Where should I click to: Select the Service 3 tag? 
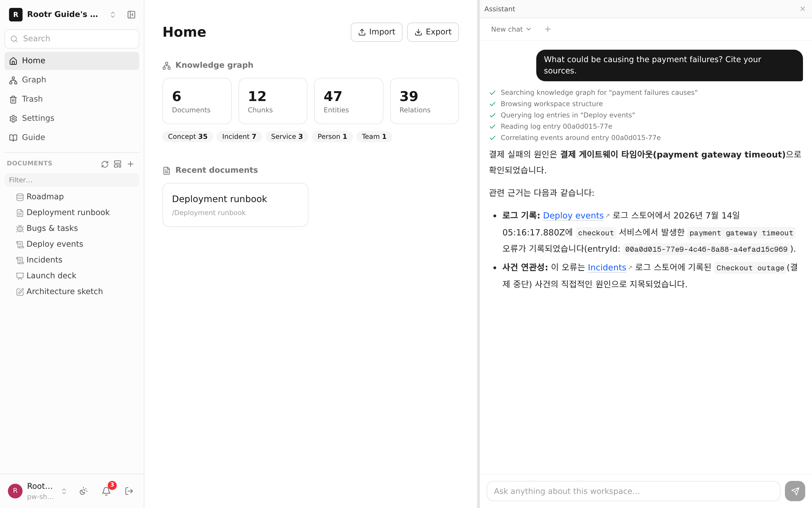click(287, 137)
